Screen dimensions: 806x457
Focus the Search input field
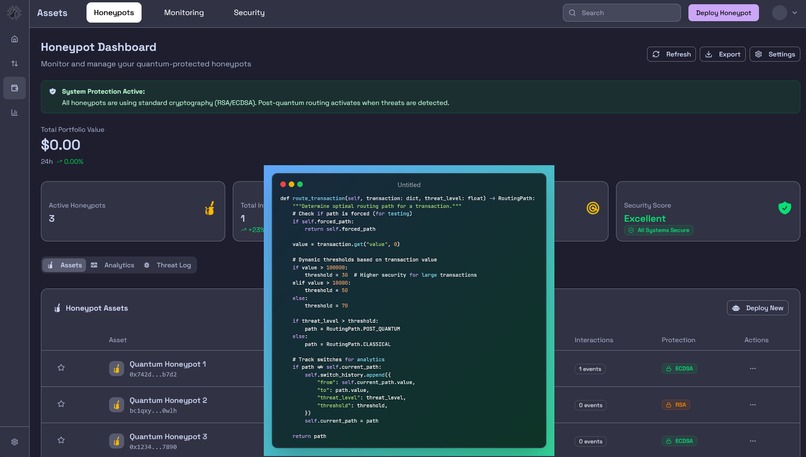coord(621,13)
